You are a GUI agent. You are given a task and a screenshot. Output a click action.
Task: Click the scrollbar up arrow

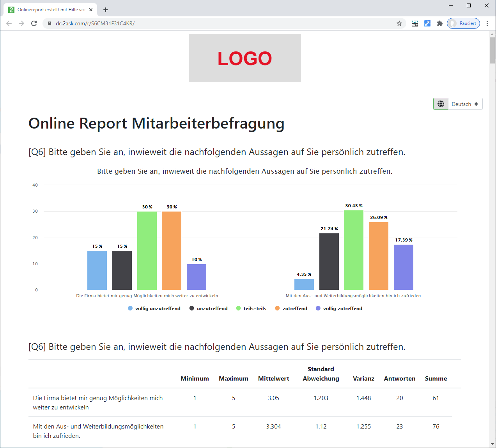[x=492, y=34]
